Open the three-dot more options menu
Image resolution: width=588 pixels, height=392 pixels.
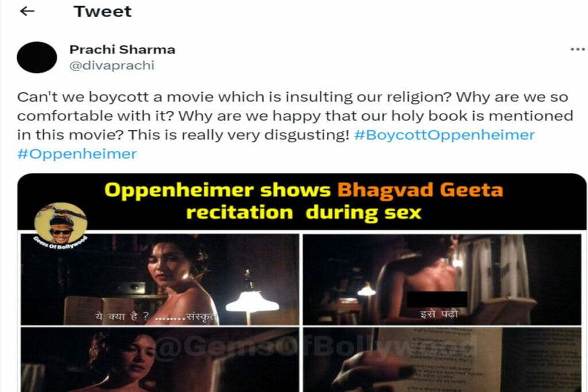tap(578, 49)
